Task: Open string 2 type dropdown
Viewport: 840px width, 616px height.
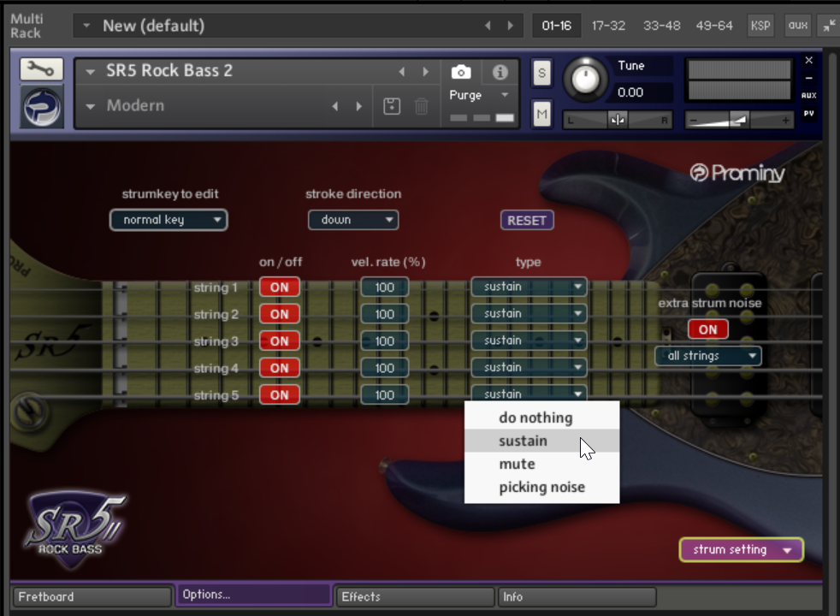Action: pos(529,313)
